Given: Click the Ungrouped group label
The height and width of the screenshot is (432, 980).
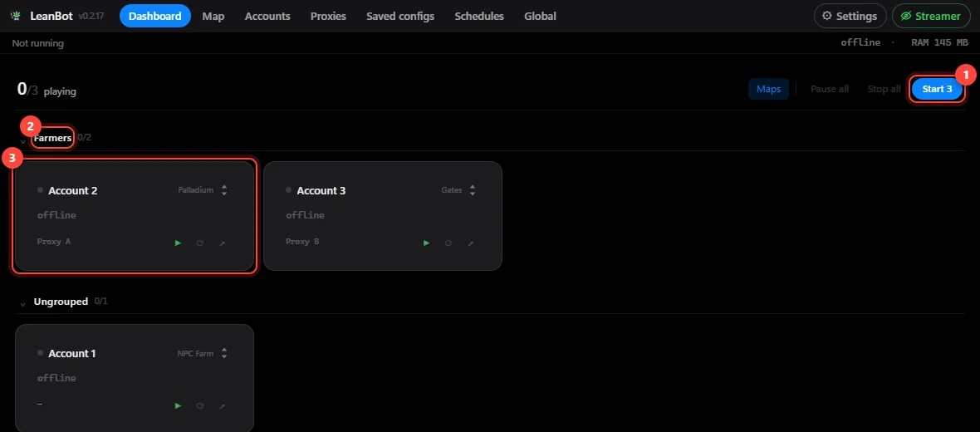Looking at the screenshot, I should coord(61,302).
